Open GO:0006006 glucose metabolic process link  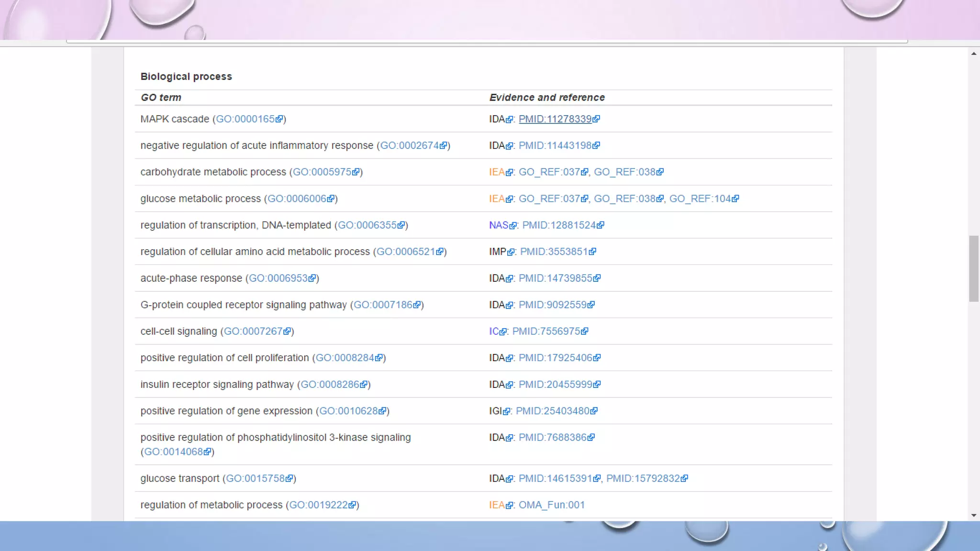tap(297, 198)
